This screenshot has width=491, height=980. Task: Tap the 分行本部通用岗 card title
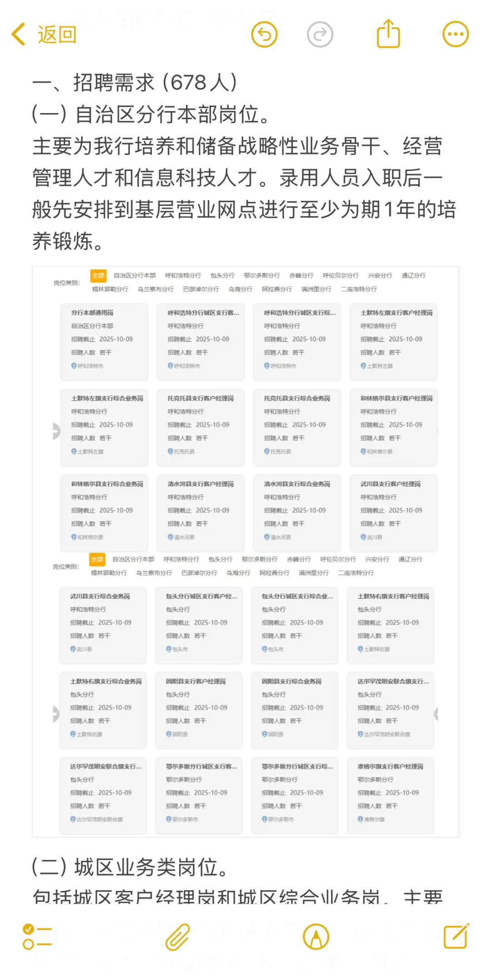(x=92, y=313)
